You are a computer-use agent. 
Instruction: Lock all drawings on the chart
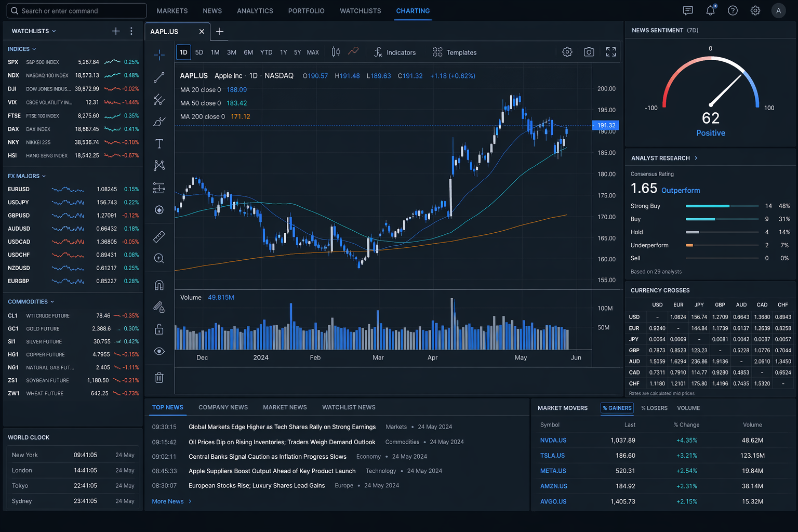[159, 329]
